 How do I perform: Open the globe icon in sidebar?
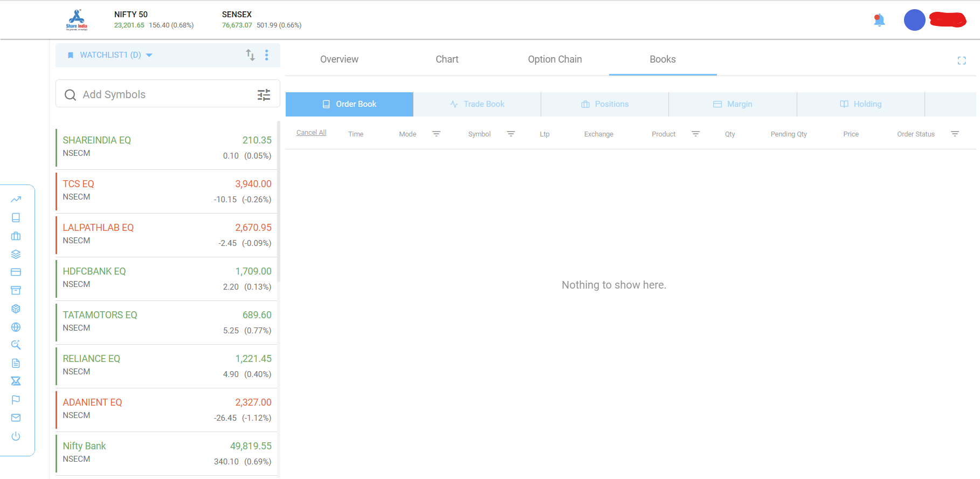[x=16, y=327]
